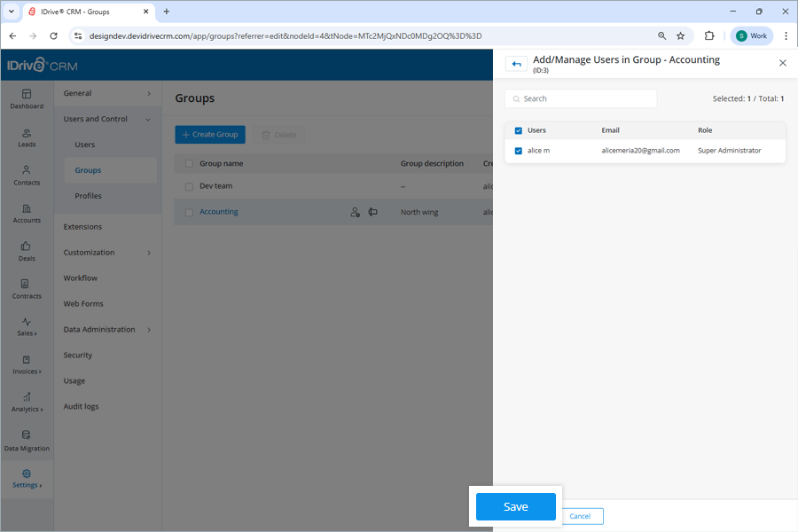Click inside the Search users field
This screenshot has height=532, width=798.
click(581, 98)
